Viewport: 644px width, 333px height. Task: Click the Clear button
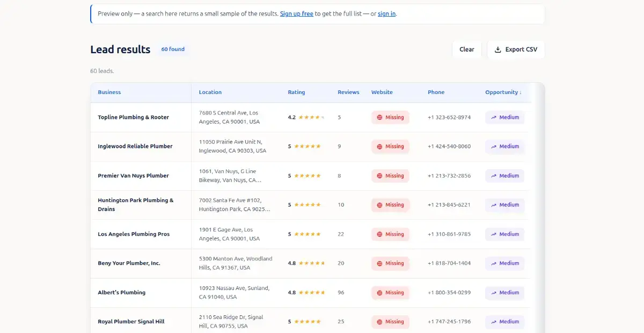click(467, 49)
